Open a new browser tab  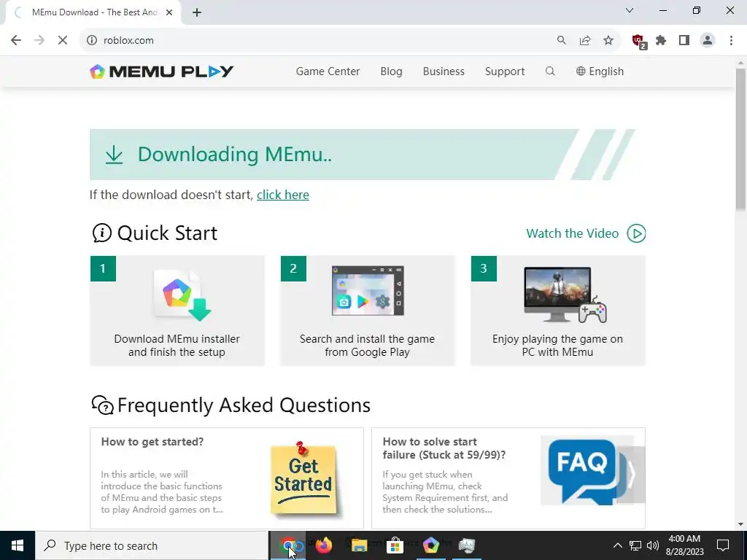(197, 12)
